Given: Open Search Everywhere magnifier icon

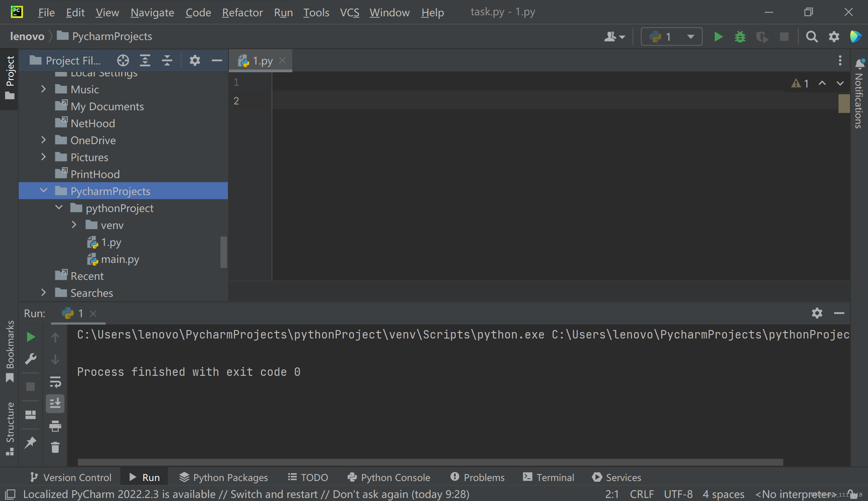Looking at the screenshot, I should 812,37.
